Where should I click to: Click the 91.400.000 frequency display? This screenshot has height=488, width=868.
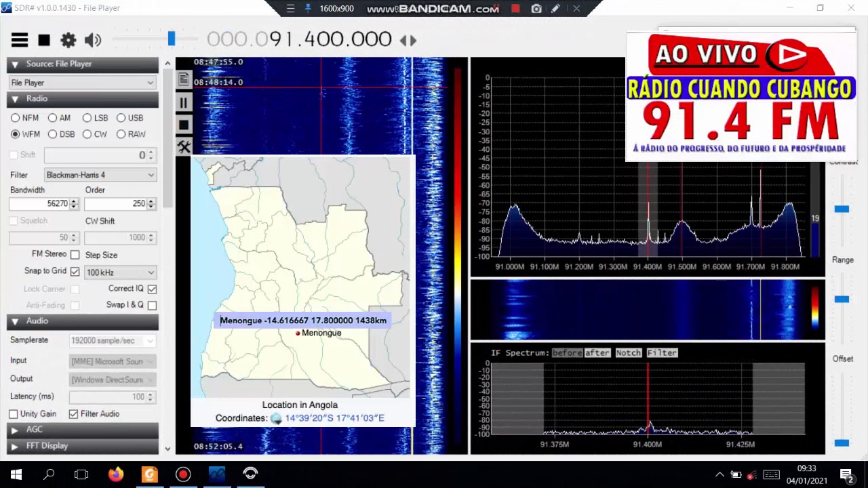pyautogui.click(x=299, y=39)
